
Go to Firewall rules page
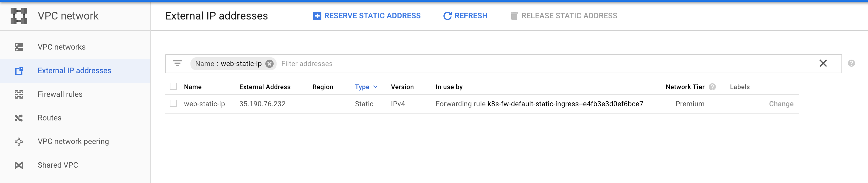pyautogui.click(x=60, y=94)
